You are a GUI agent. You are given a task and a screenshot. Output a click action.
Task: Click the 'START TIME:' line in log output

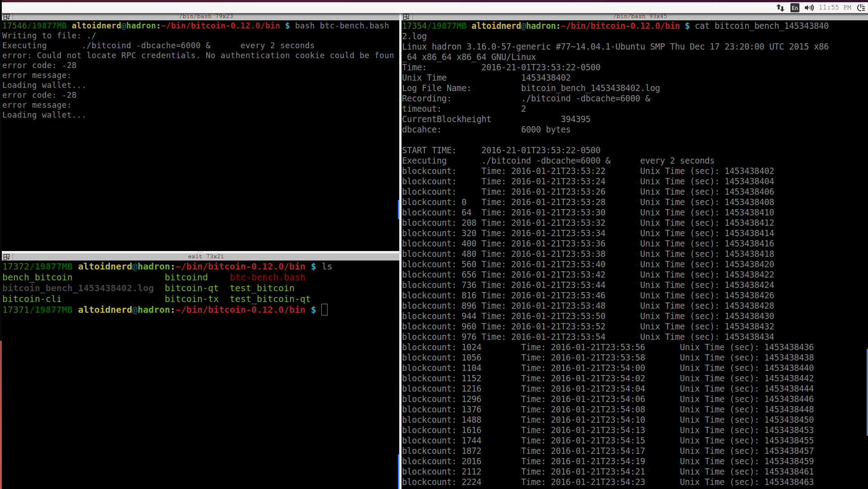429,150
